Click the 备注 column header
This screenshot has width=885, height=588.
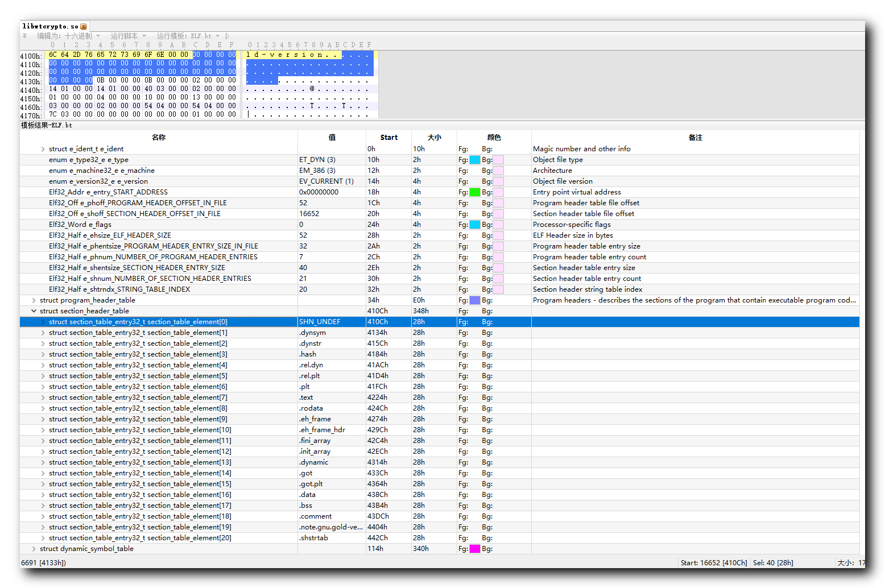click(696, 138)
